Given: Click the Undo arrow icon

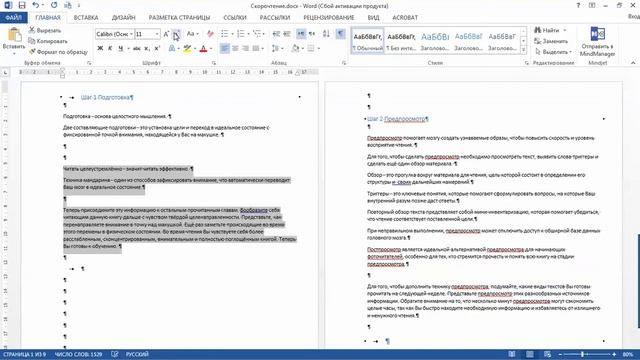Looking at the screenshot, I should (36, 5).
